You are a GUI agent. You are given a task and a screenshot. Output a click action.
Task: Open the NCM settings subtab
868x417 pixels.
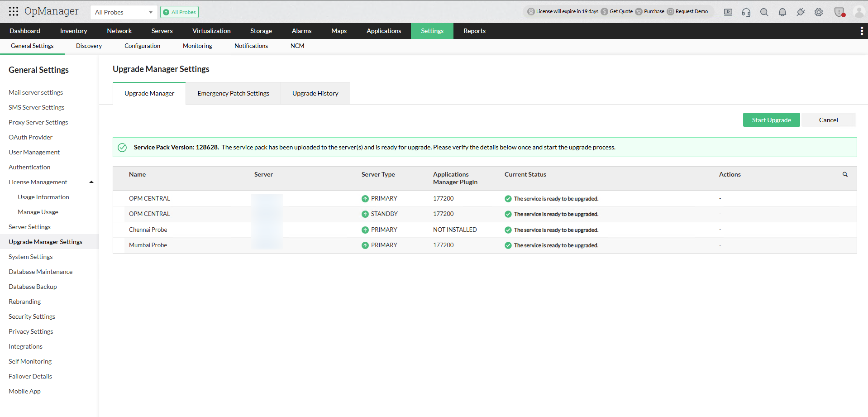[x=297, y=46]
